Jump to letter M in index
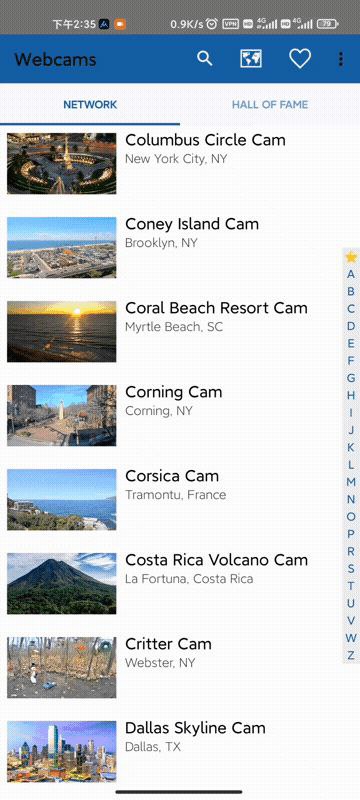The image size is (360, 800). [351, 482]
